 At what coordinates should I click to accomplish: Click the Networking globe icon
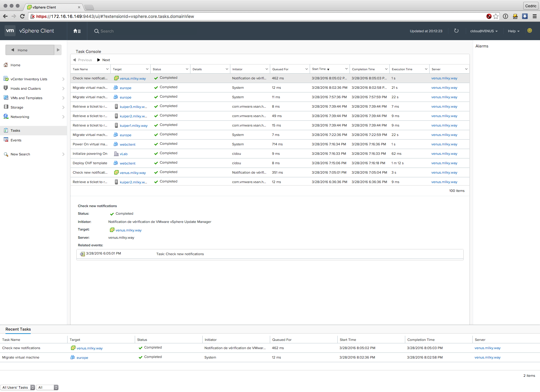tap(6, 116)
